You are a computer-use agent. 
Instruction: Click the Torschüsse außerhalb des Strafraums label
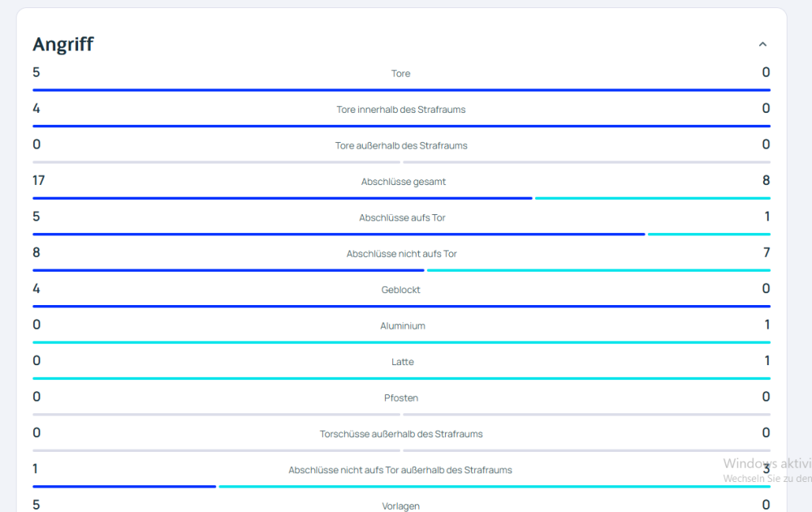pyautogui.click(x=401, y=434)
